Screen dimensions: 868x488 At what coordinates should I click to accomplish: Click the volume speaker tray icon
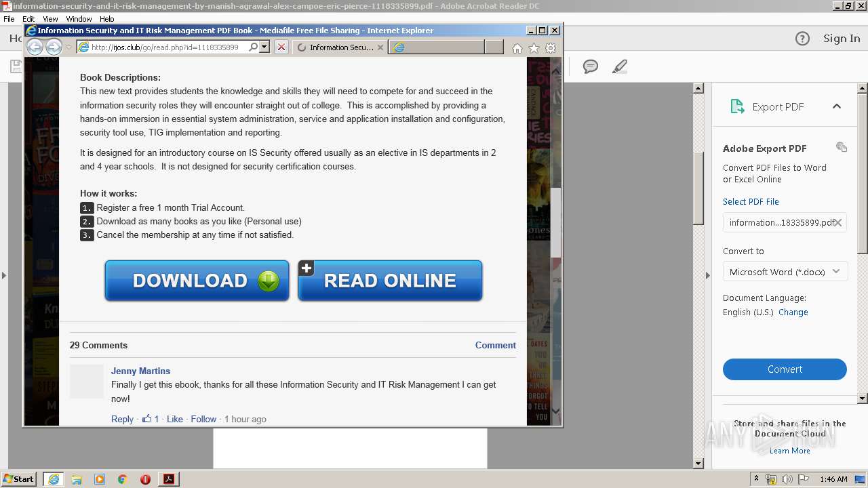click(x=787, y=479)
